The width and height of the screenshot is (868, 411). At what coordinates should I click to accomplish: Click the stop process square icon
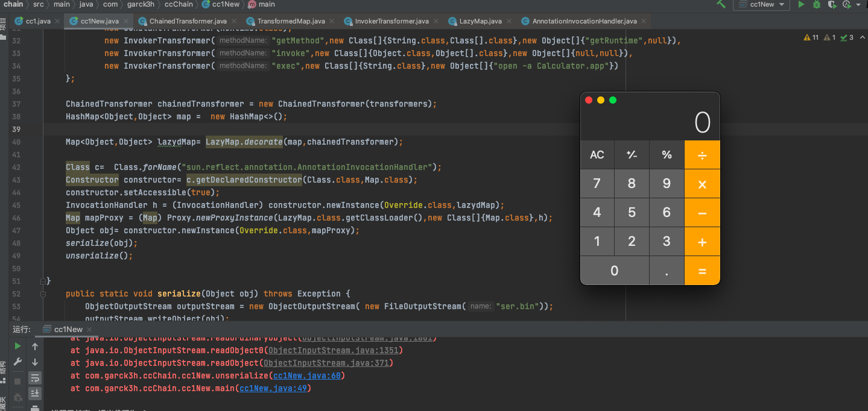(17, 381)
